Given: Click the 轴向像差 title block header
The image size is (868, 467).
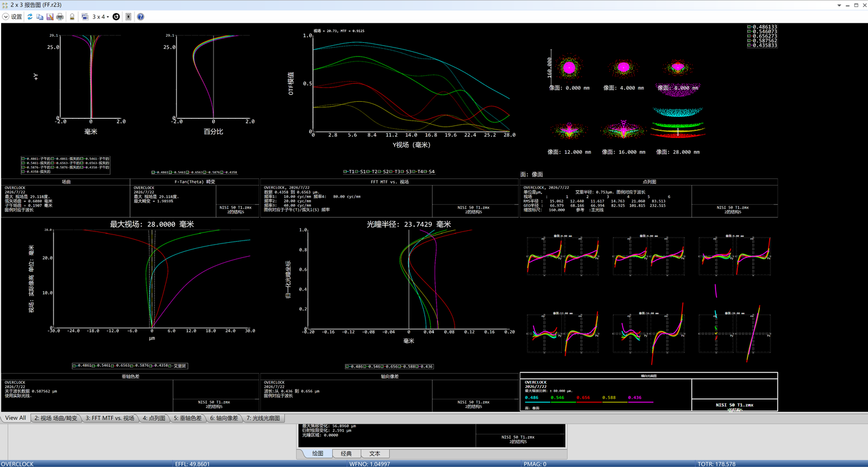Looking at the screenshot, I should pyautogui.click(x=389, y=377).
